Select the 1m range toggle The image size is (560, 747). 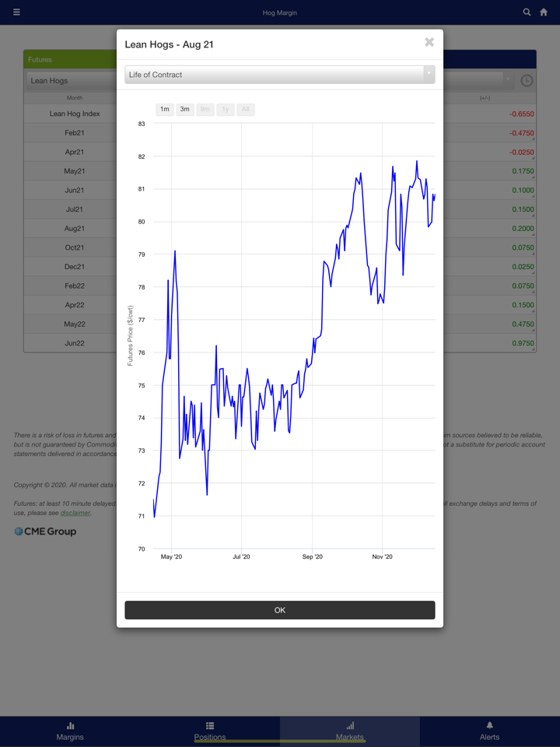pos(165,110)
